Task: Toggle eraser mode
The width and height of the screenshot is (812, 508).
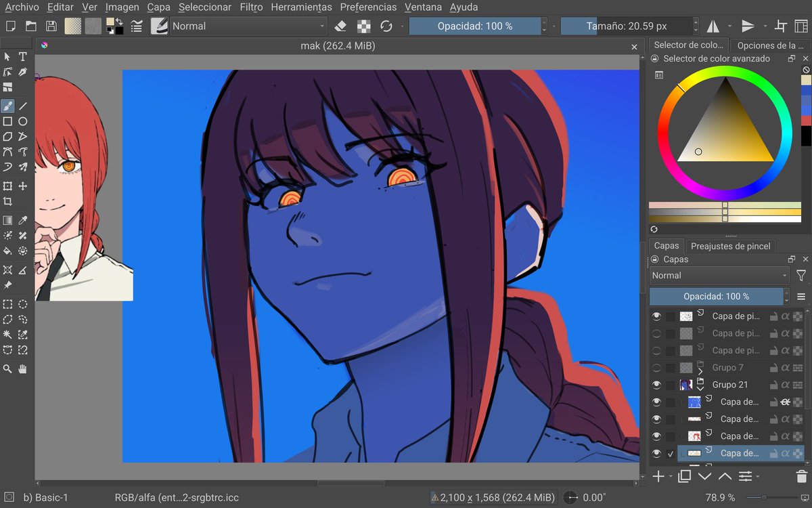Action: pos(341,26)
